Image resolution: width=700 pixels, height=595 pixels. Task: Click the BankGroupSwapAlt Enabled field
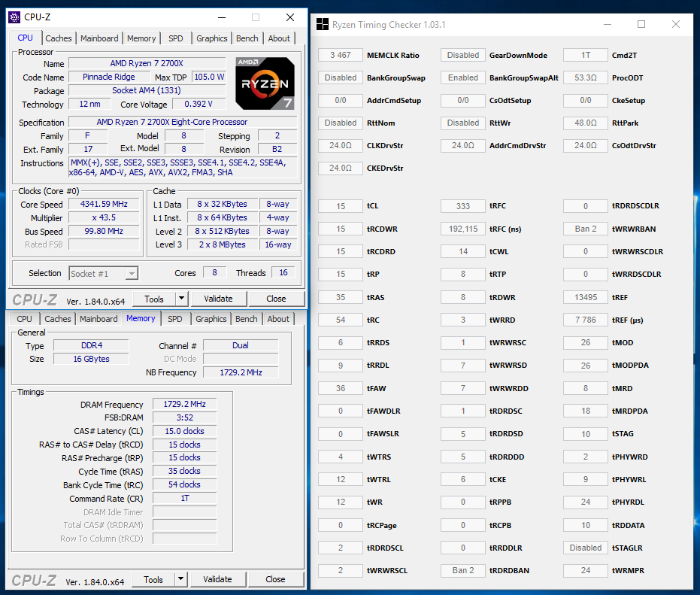pos(463,77)
